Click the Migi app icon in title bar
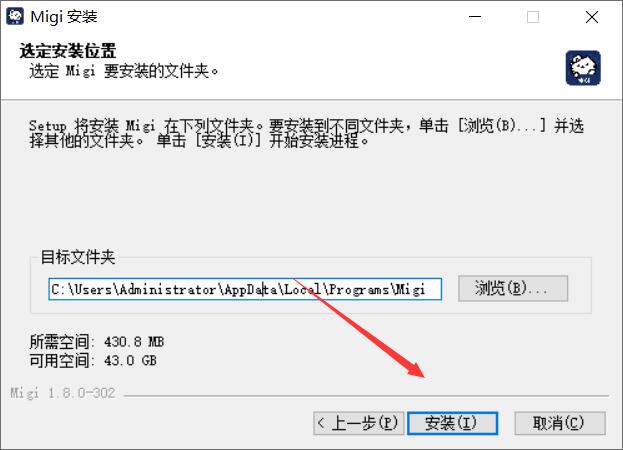 15,16
